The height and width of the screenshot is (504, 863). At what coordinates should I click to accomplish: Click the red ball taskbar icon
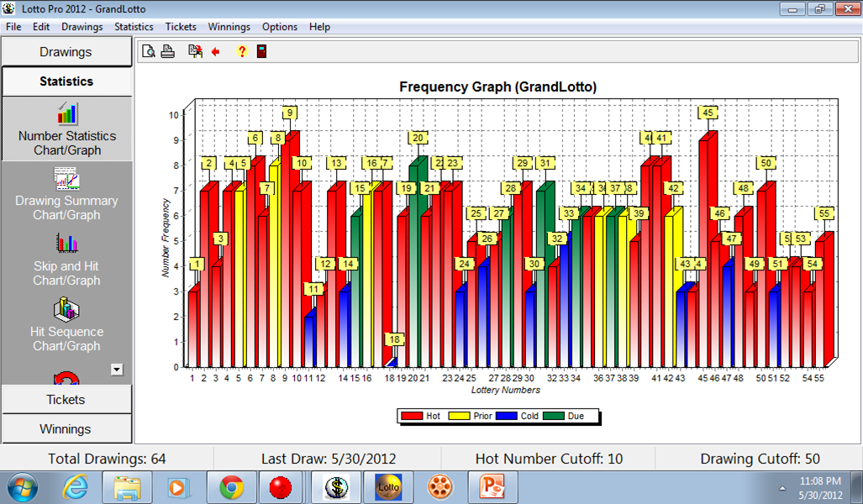[x=280, y=487]
